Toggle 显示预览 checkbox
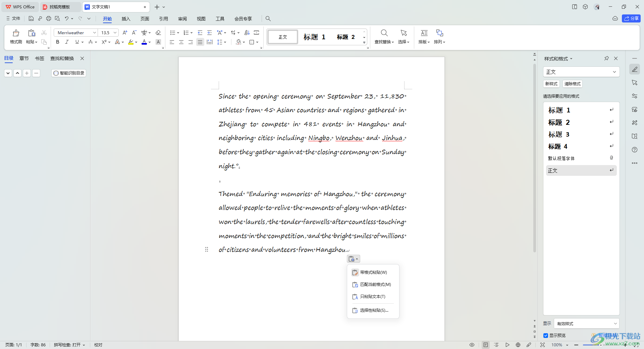The height and width of the screenshot is (349, 644). (x=546, y=336)
